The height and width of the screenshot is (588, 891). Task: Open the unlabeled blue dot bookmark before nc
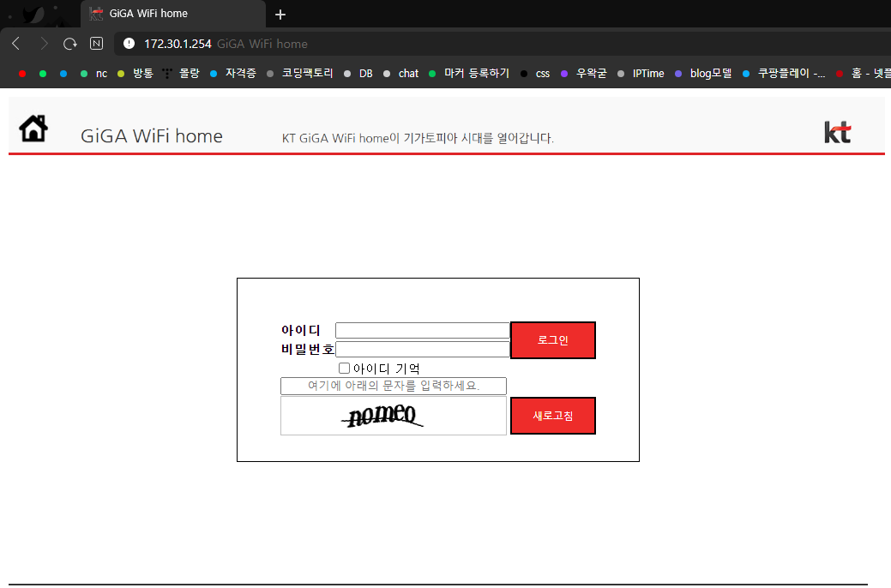[x=63, y=74]
